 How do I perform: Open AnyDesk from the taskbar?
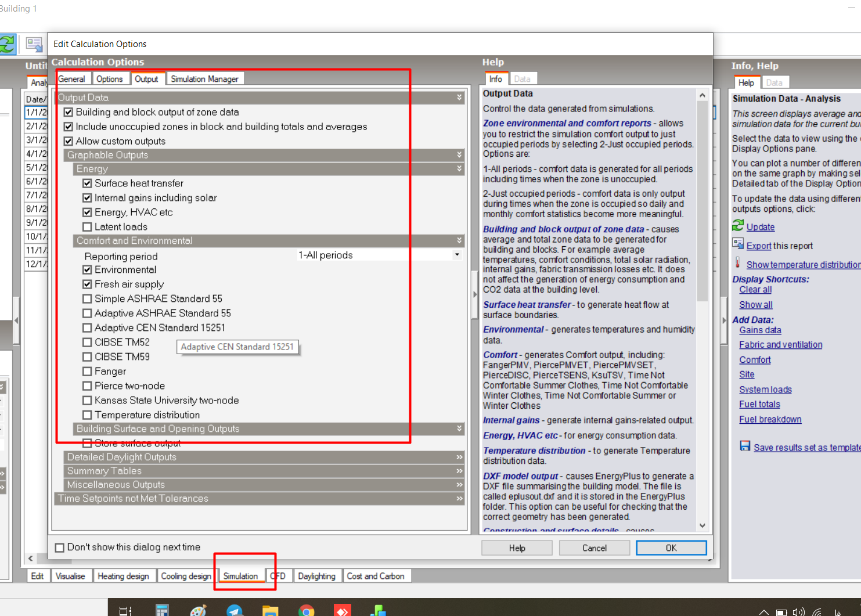point(343,611)
